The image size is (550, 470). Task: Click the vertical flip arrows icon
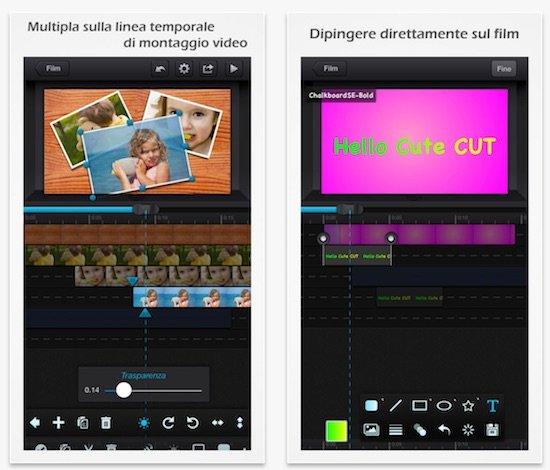pos(240,423)
